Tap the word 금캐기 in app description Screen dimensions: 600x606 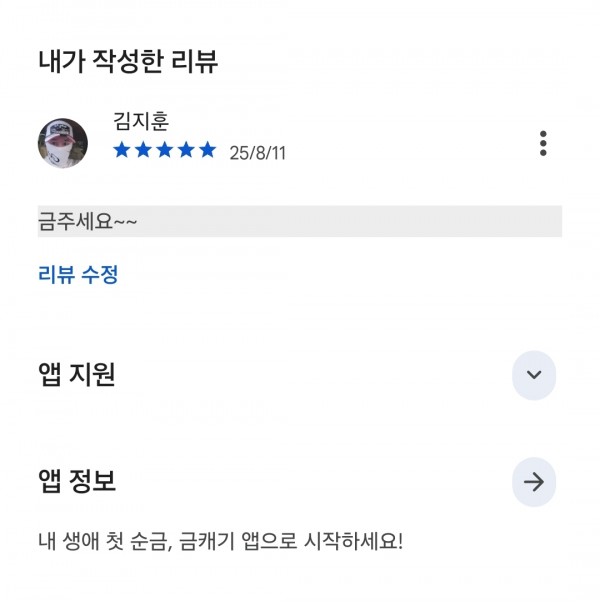click(207, 541)
